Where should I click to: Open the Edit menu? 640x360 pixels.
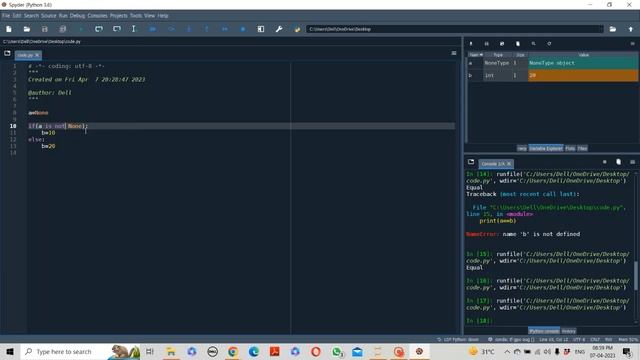(x=17, y=16)
